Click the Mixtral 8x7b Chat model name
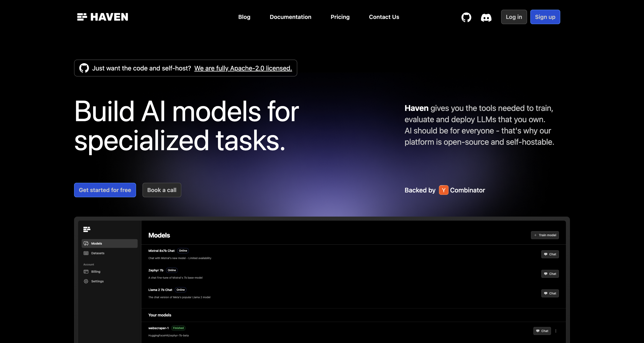The width and height of the screenshot is (644, 343). click(161, 251)
